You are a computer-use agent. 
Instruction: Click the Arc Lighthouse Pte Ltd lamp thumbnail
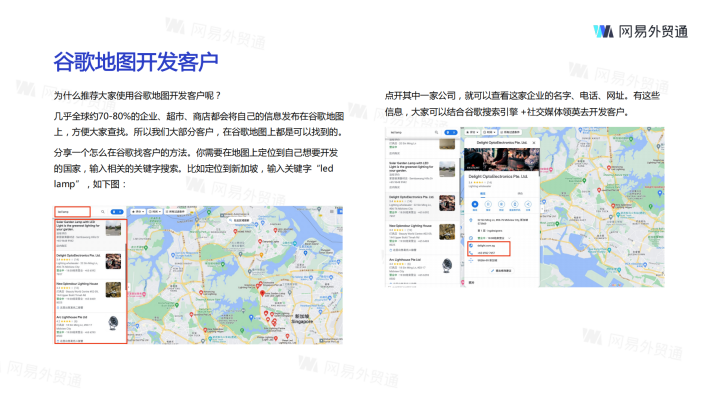(113, 323)
